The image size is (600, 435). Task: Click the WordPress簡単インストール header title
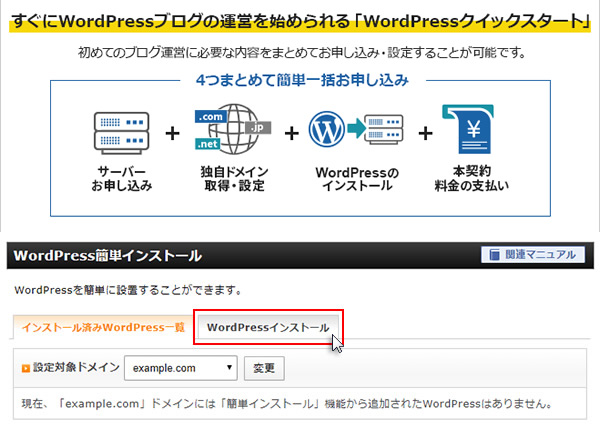(108, 256)
